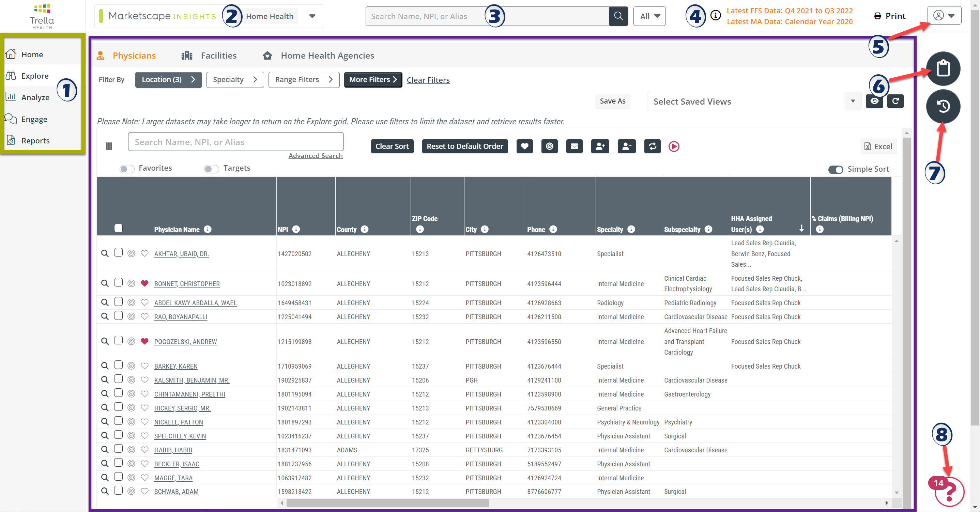Click the target bullseye toolbar button
This screenshot has width=980, height=512.
tap(549, 146)
